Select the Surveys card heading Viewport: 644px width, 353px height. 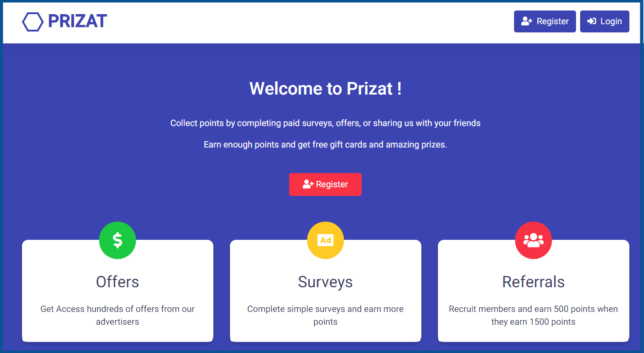point(326,282)
